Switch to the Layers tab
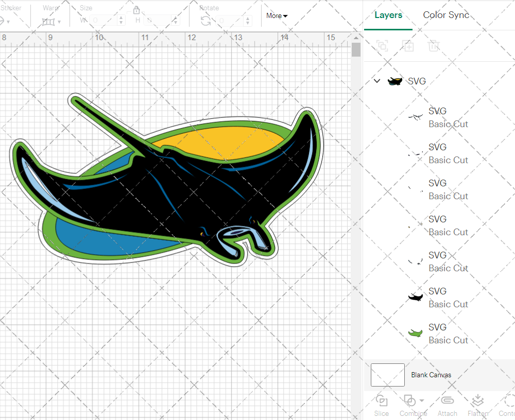Screen dimensions: 515x420 [388, 15]
